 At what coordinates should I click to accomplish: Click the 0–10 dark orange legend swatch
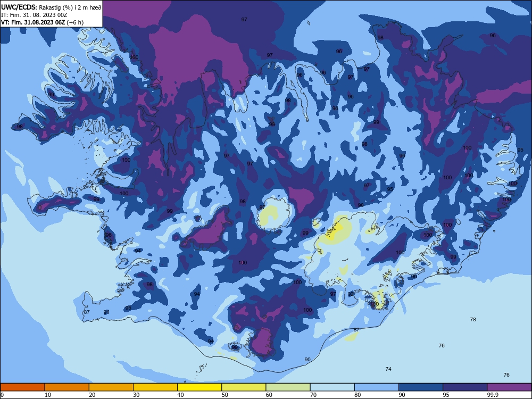tap(22, 387)
